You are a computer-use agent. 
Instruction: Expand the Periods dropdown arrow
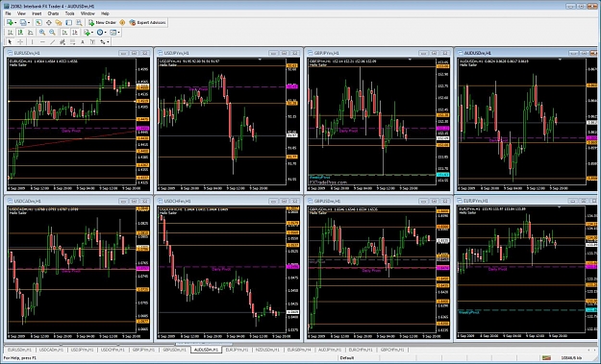pyautogui.click(x=106, y=32)
